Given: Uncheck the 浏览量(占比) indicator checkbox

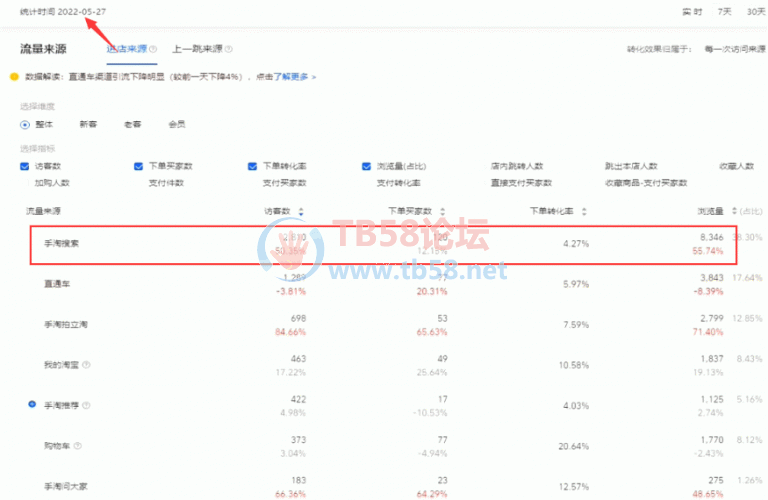Looking at the screenshot, I should [367, 166].
